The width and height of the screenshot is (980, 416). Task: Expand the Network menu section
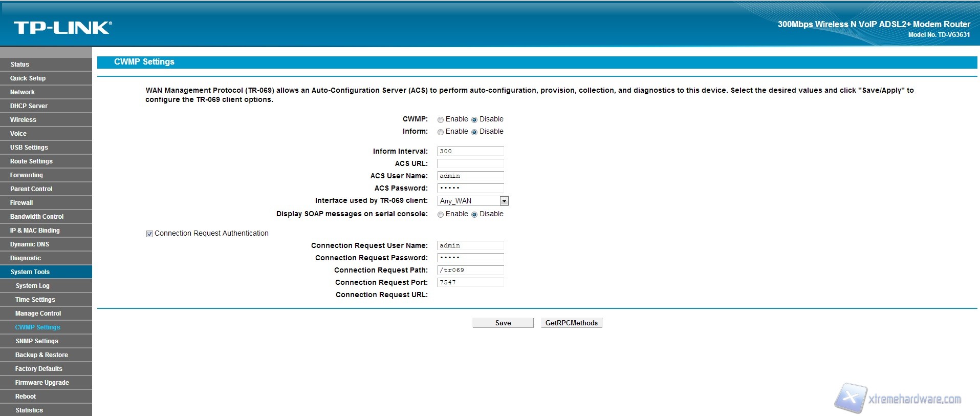[x=23, y=92]
